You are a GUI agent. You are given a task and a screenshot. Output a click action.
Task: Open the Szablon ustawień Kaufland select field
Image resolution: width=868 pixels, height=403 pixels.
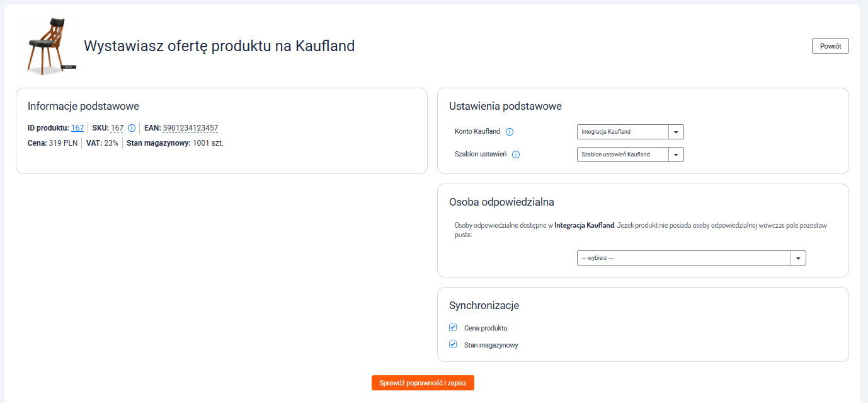[622, 155]
